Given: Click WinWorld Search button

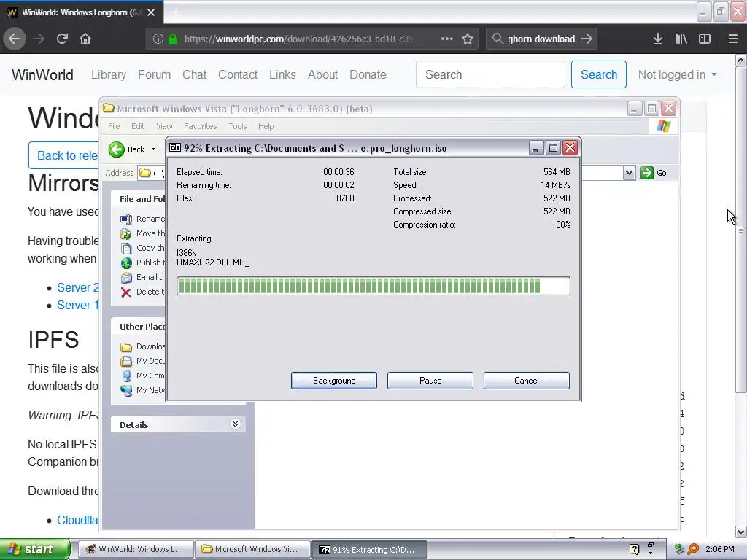Looking at the screenshot, I should pyautogui.click(x=599, y=74).
